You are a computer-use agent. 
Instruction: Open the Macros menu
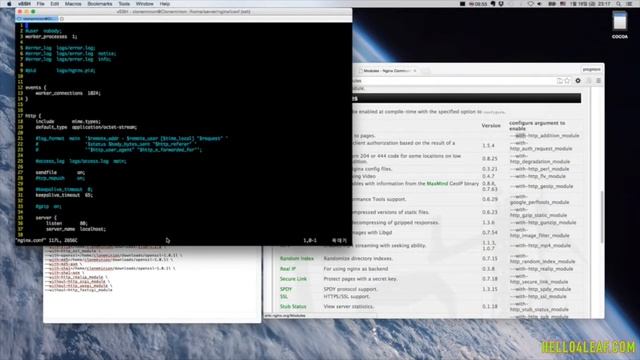(73, 4)
